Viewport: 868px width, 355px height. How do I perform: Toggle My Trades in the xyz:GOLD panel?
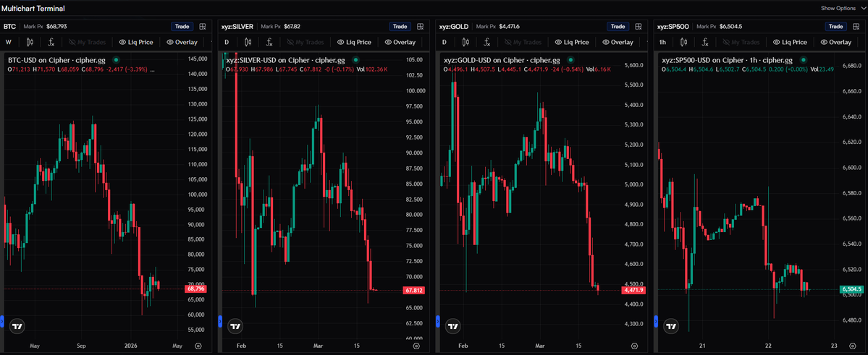523,42
